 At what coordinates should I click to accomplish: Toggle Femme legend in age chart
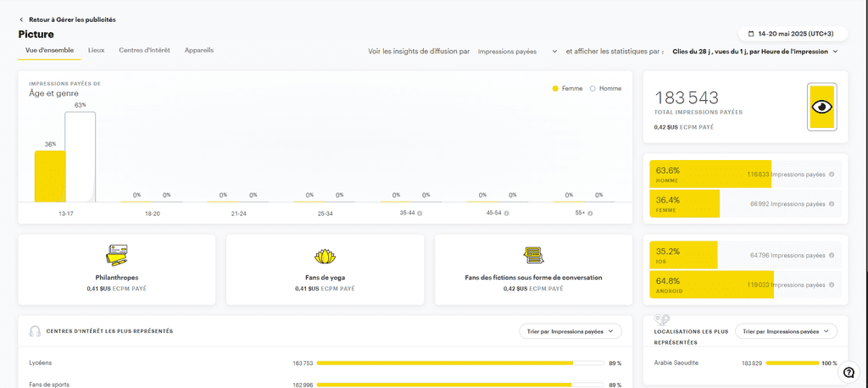566,88
